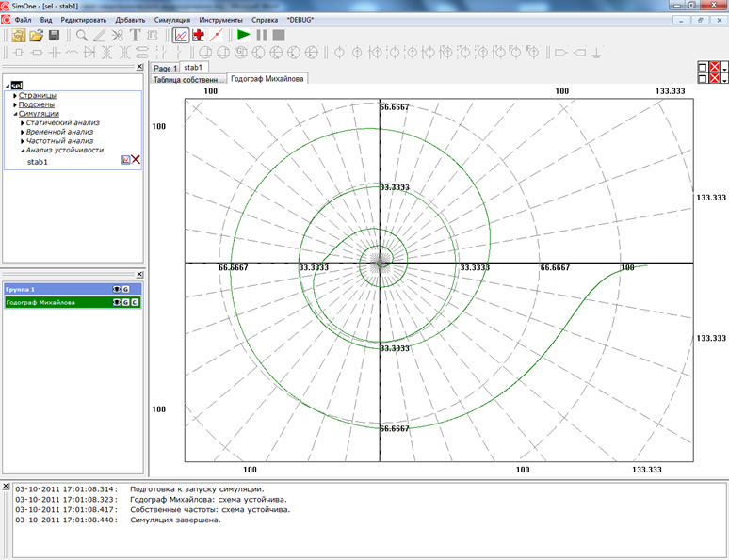Image resolution: width=729 pixels, height=560 pixels.
Task: Select the first resistor box component icon
Action: [19, 53]
